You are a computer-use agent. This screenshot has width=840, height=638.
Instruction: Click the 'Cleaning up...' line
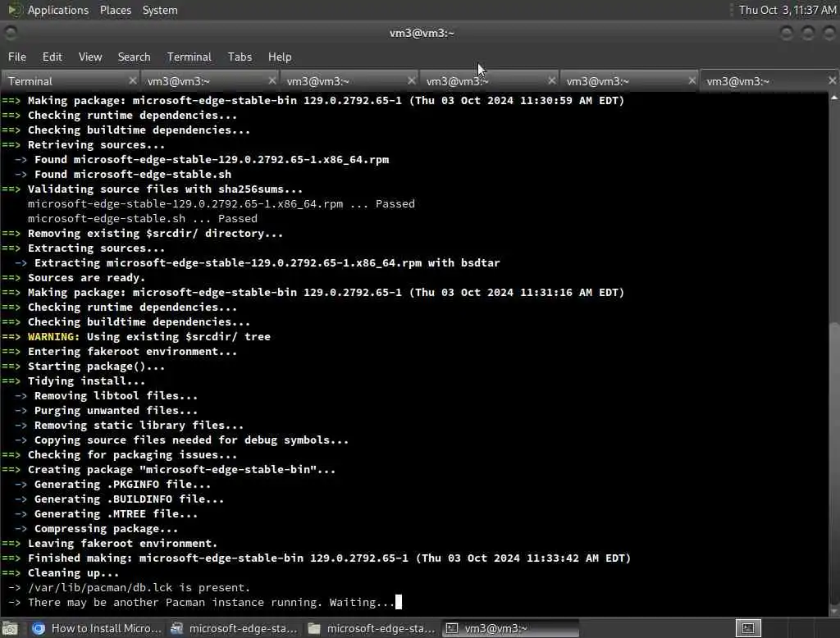click(73, 572)
